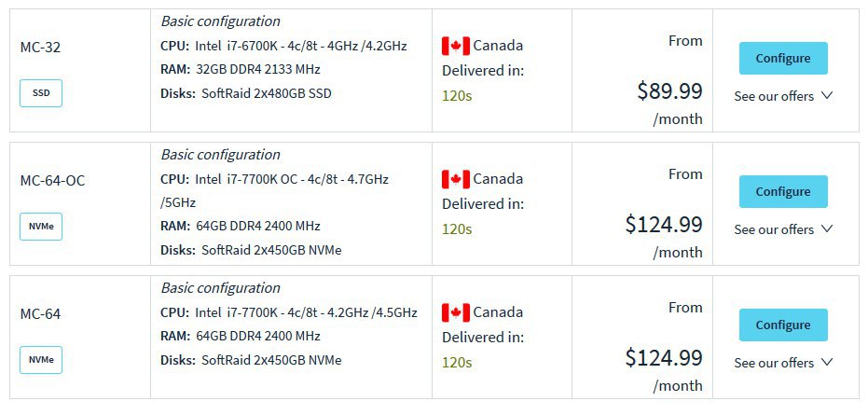Click the SSD badge under MC-32
This screenshot has height=415, width=868.
tap(41, 93)
